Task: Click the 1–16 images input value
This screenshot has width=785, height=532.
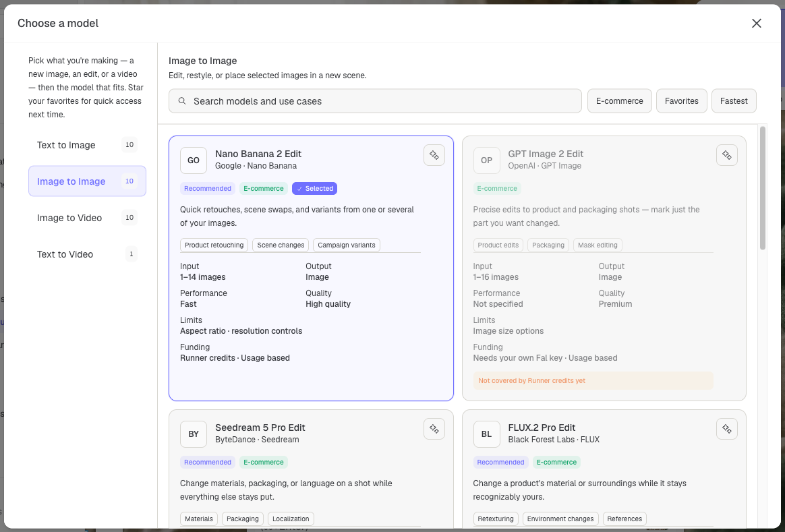Action: pos(496,277)
